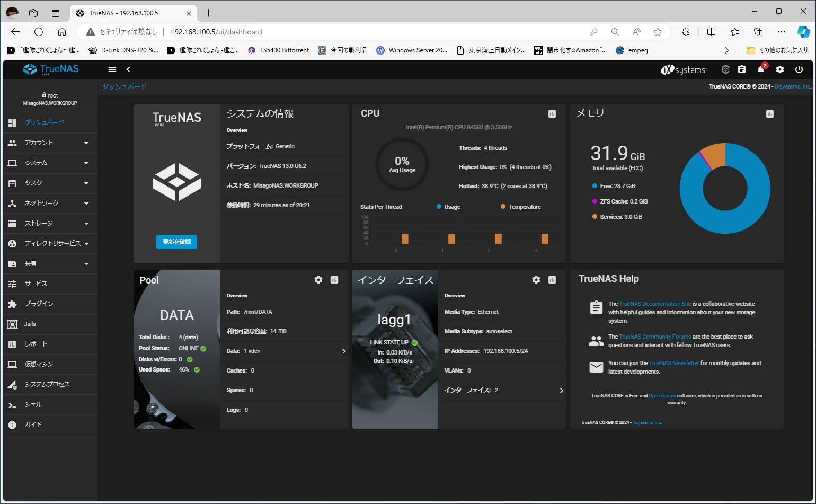The height and width of the screenshot is (504, 816).
Task: Click the iXsystems, Inc. link in header
Action: tap(793, 86)
